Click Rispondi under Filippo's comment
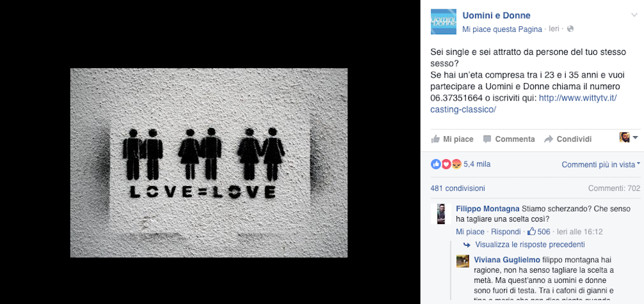644x304 pixels. [506, 232]
